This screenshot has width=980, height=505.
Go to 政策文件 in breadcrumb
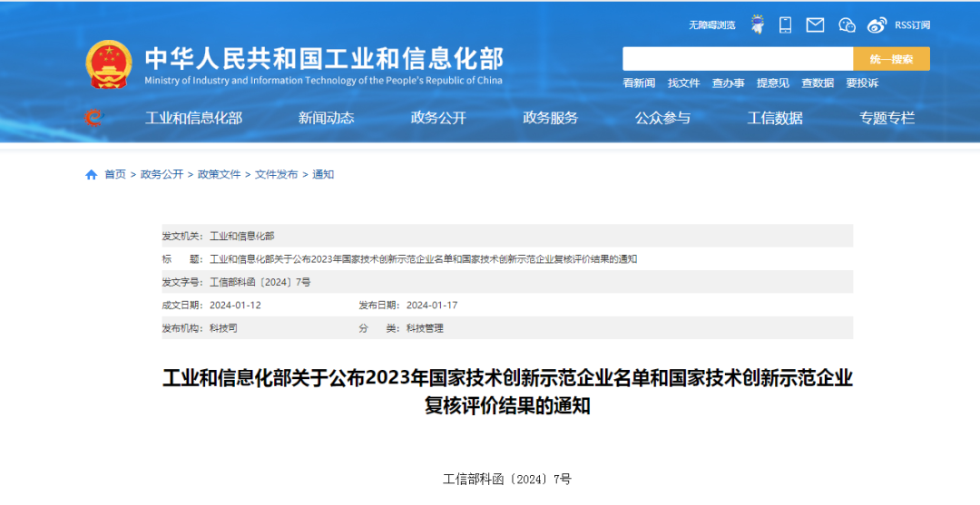click(220, 175)
